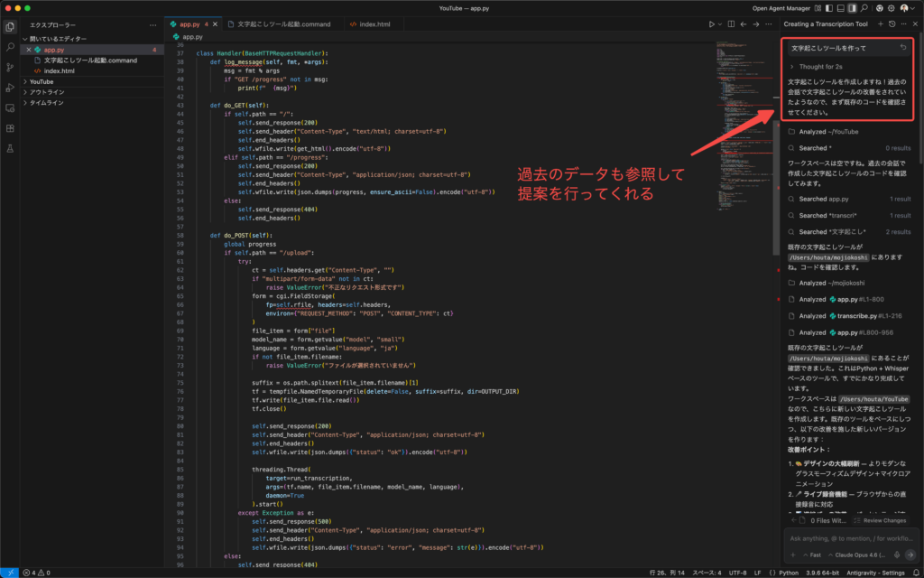Toggle the secondary sidebar layout button
Image resolution: width=924 pixels, height=578 pixels.
point(852,8)
